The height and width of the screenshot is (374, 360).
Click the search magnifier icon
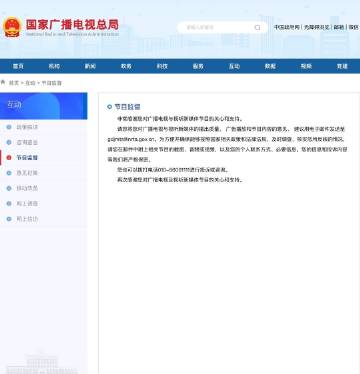point(257,27)
